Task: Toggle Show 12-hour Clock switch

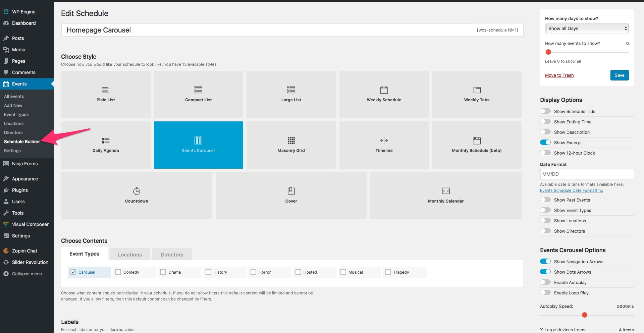Action: click(x=545, y=153)
